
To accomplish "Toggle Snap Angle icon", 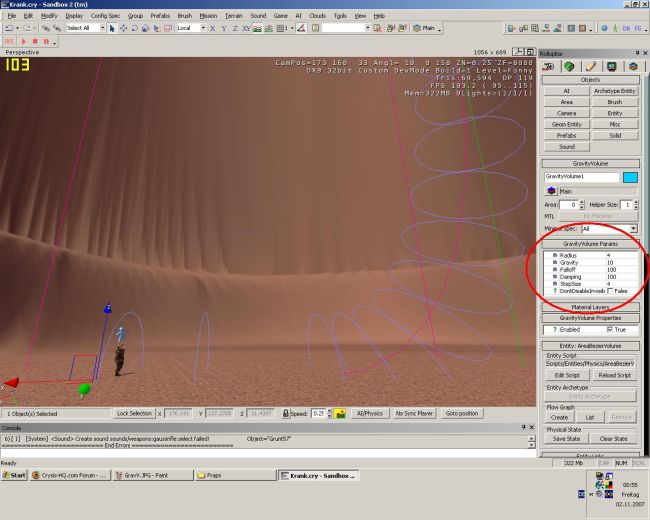I will pos(301,28).
